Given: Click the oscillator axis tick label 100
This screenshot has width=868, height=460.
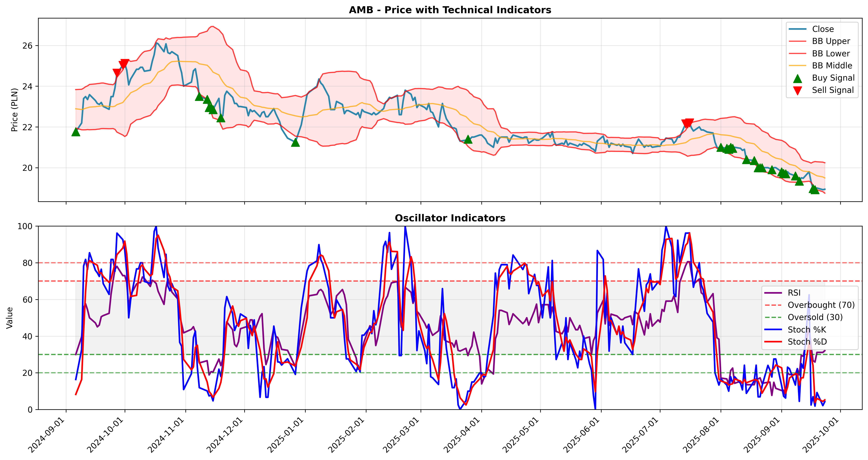Looking at the screenshot, I should pos(25,226).
